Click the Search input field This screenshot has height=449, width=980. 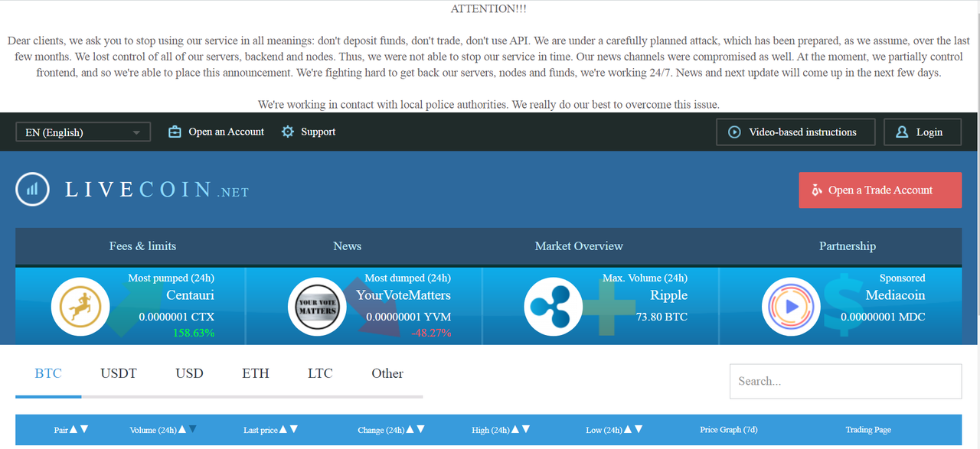point(845,381)
